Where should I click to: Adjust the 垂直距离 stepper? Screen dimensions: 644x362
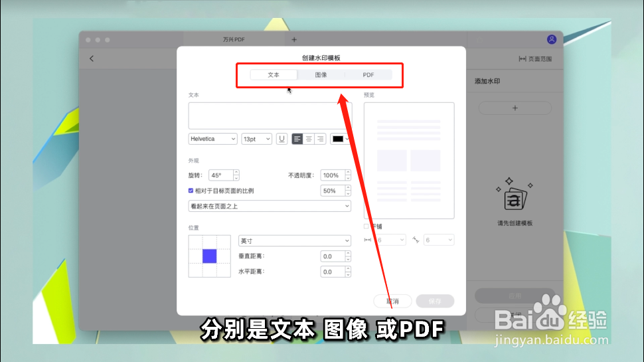[x=348, y=256]
